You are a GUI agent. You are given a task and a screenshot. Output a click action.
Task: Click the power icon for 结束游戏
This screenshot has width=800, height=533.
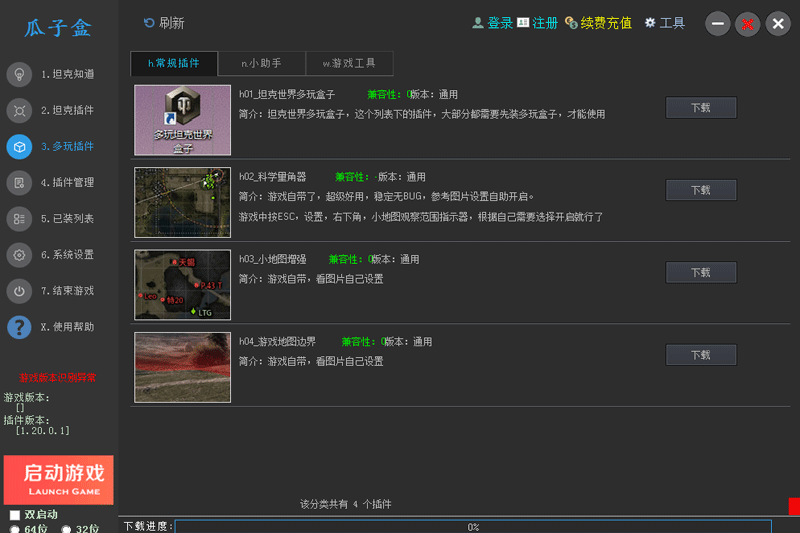(19, 291)
